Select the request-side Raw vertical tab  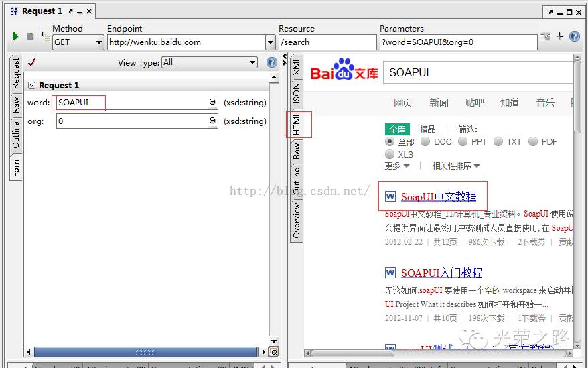click(x=16, y=105)
